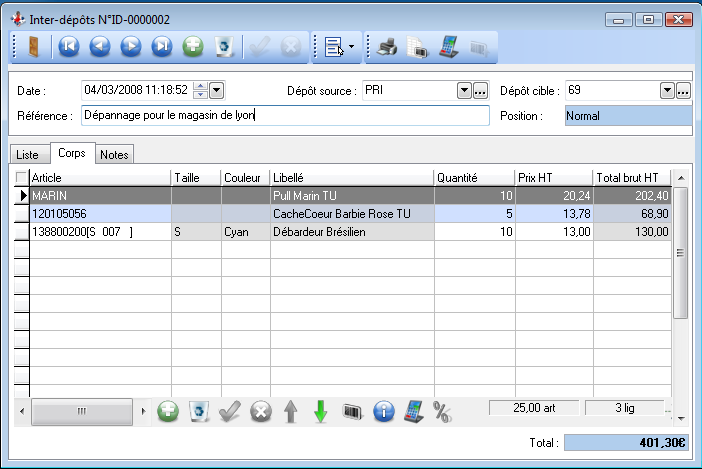Viewport: 702px width, 469px height.
Task: Switch to the Notes tab
Action: [x=115, y=154]
